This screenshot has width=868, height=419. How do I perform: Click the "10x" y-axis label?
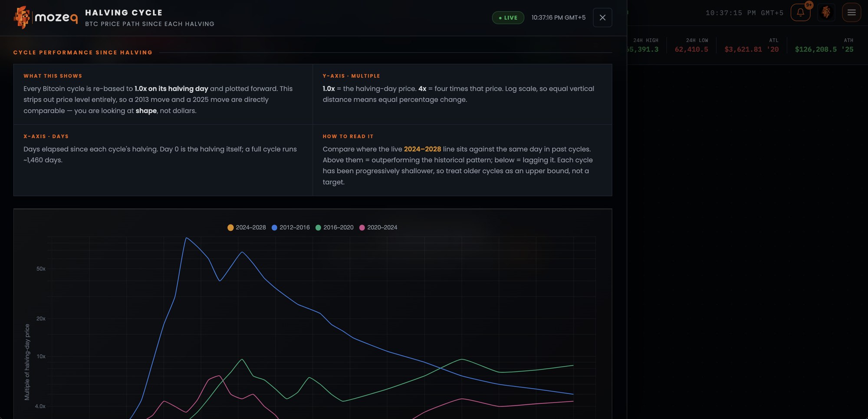[x=41, y=356]
